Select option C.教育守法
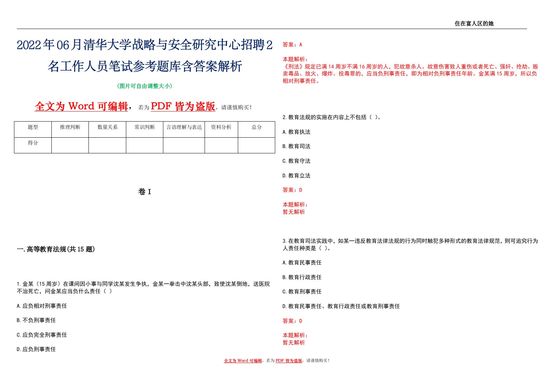Screen dimensions: 555x392 pos(296,161)
